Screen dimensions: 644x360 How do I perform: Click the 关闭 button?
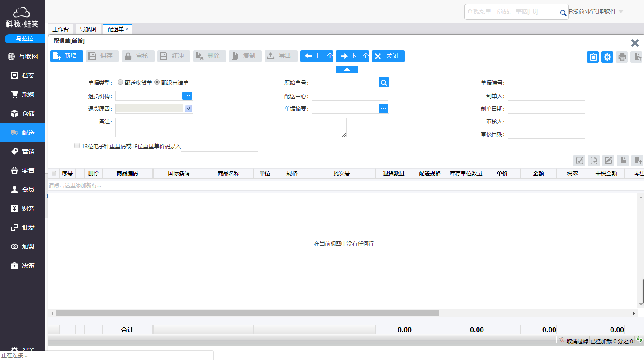coord(388,56)
